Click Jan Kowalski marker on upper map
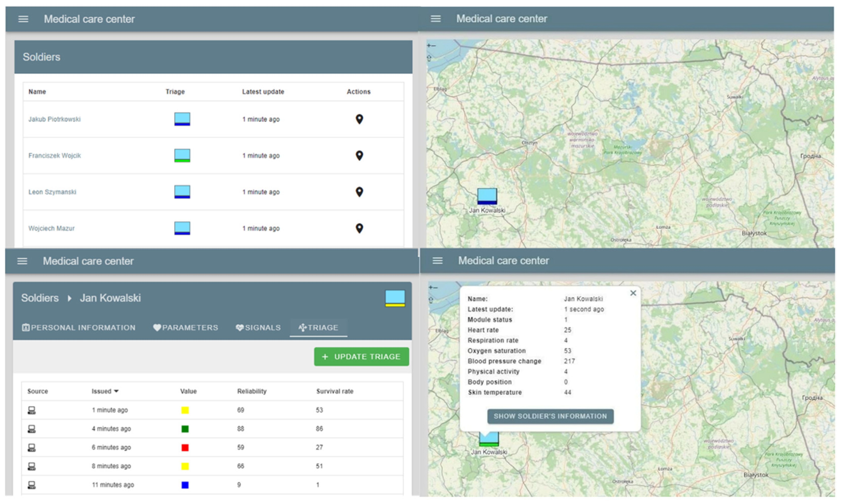841x504 pixels. 487,196
